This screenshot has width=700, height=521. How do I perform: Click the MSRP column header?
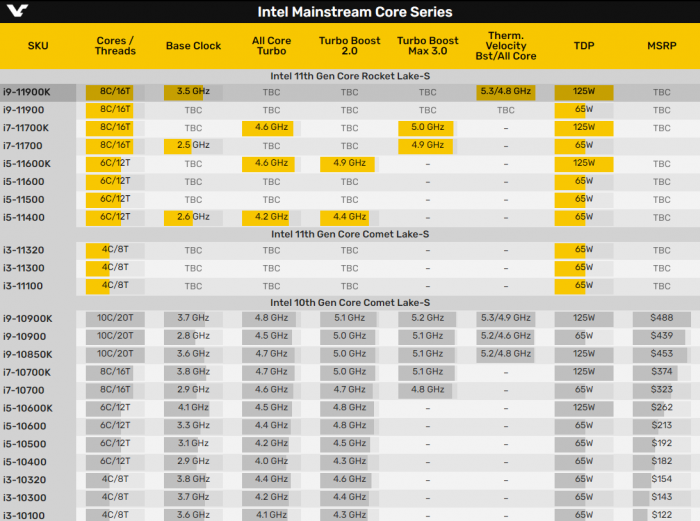(662, 46)
